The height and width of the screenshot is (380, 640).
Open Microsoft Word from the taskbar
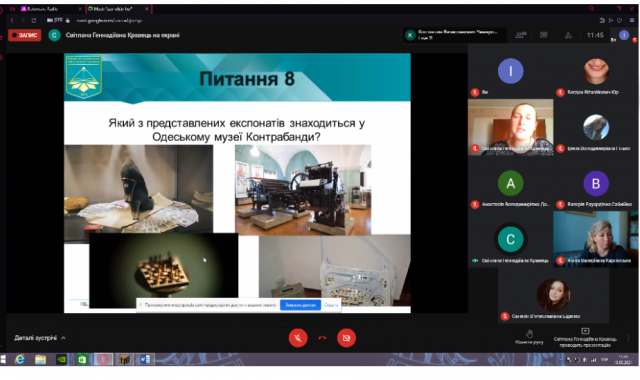[x=144, y=360]
